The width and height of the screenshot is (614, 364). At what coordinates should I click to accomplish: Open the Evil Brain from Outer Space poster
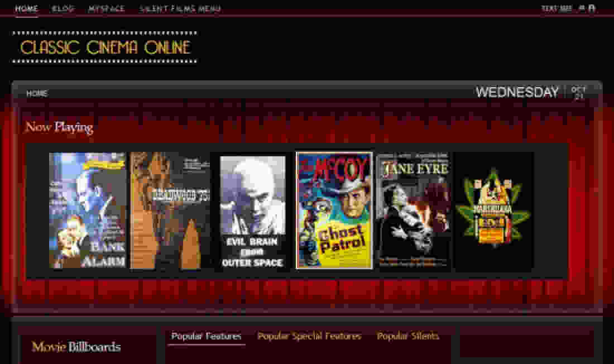252,212
